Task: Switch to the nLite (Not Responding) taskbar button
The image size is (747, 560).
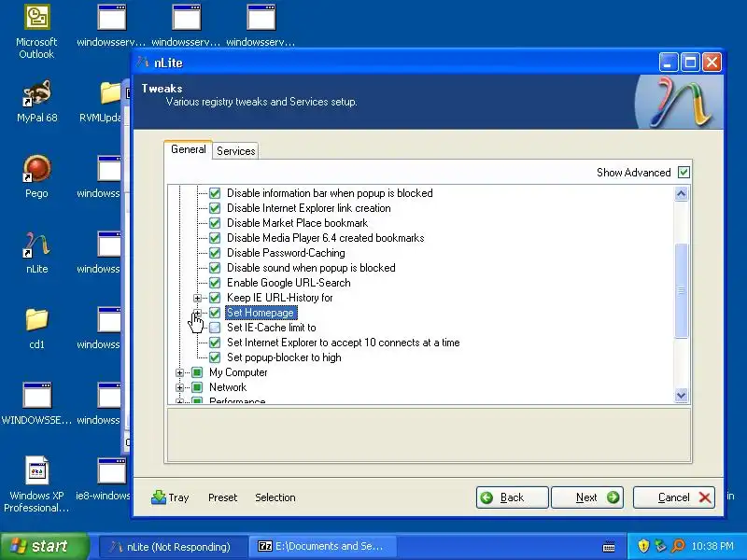Action: pyautogui.click(x=174, y=546)
